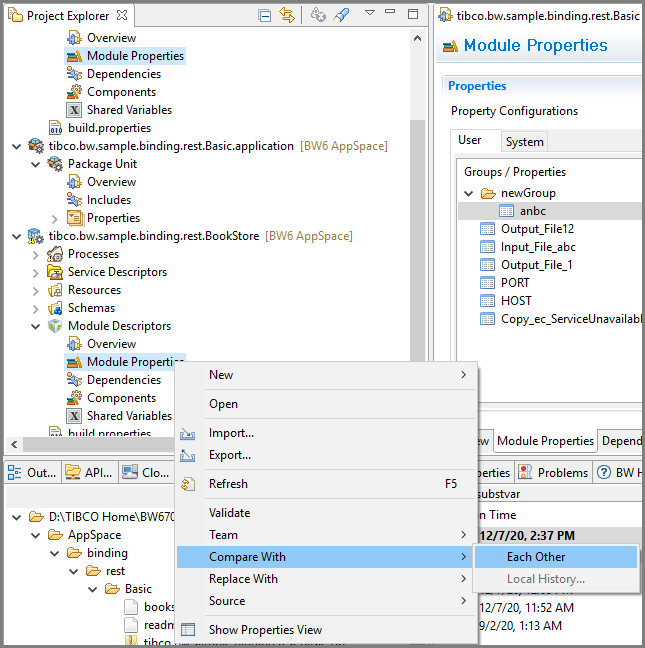The height and width of the screenshot is (648, 645).
Task: Click the Service Descriptors folder icon
Action: coord(55,272)
